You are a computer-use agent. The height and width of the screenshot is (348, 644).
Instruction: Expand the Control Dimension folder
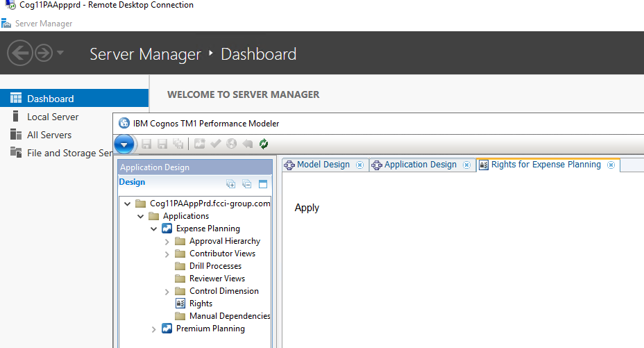click(167, 292)
